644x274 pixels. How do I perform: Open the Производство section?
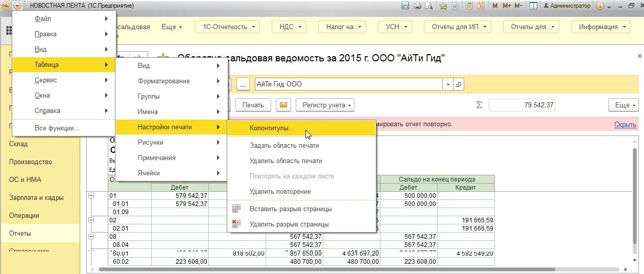point(40,162)
